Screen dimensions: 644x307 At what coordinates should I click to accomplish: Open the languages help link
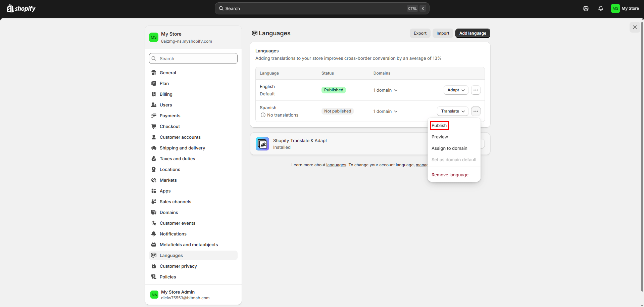[336, 165]
